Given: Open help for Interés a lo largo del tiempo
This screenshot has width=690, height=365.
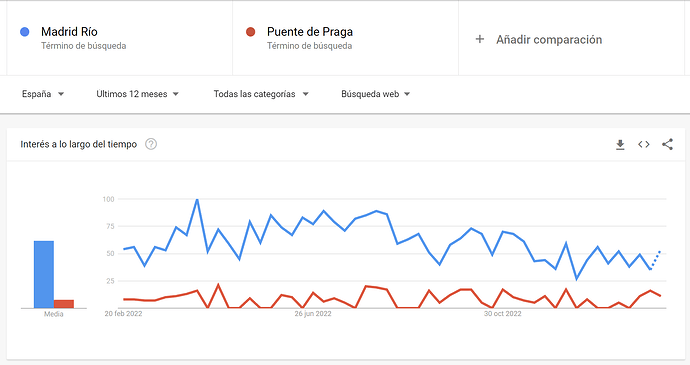Looking at the screenshot, I should [x=151, y=144].
